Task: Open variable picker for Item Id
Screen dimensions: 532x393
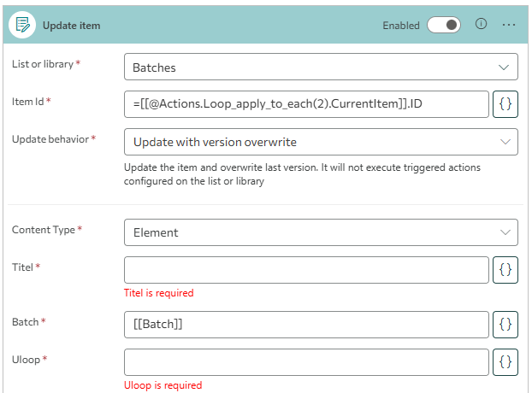Action: [505, 103]
